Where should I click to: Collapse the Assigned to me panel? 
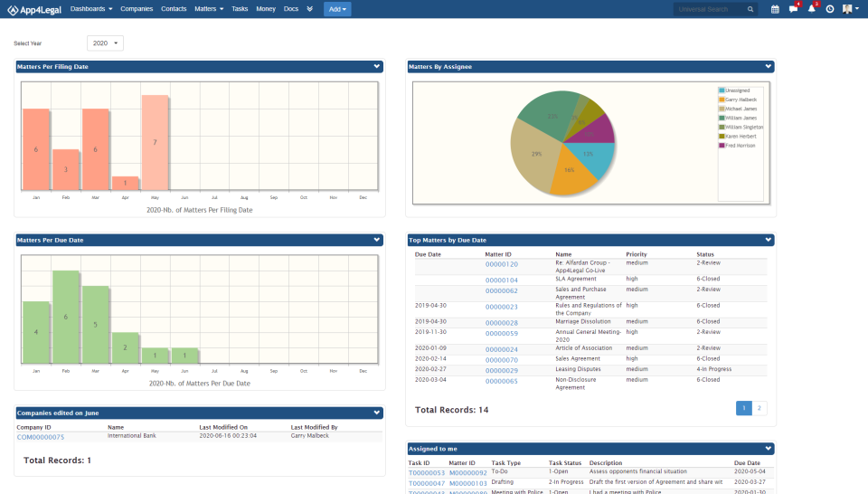point(769,449)
